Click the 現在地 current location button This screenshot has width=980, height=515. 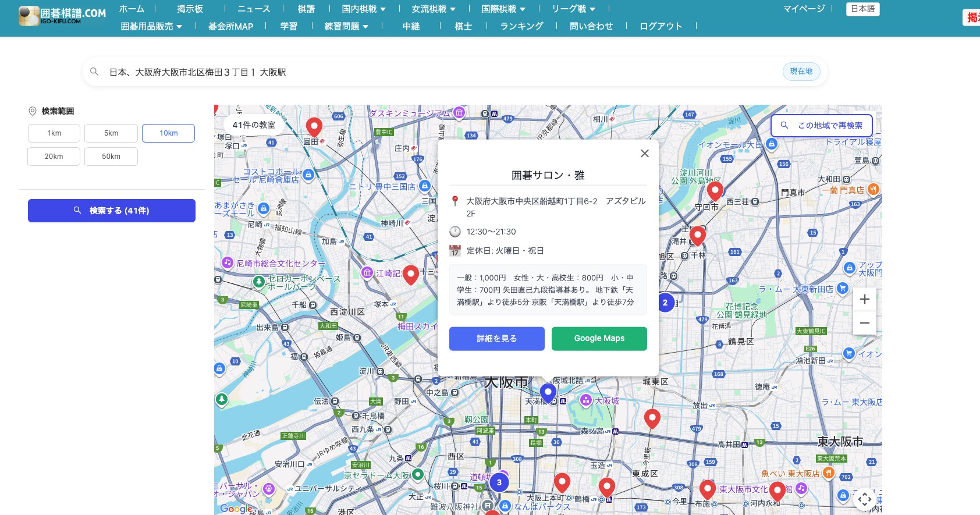click(x=801, y=71)
